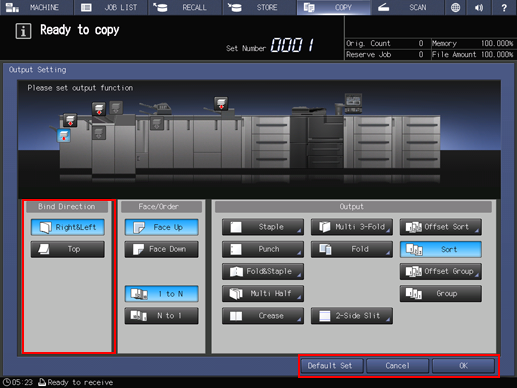The image size is (517, 388).
Task: Click the clock icon in status bar
Action: pos(7,382)
